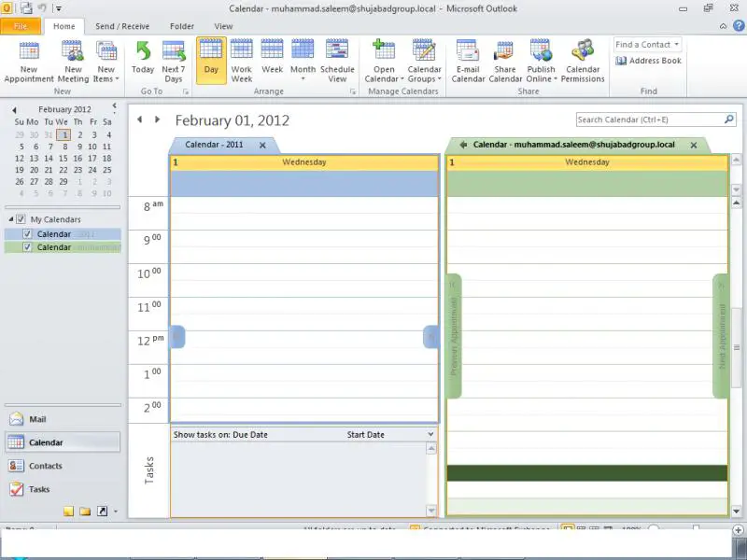Switch to the Folder tab

coord(182,26)
